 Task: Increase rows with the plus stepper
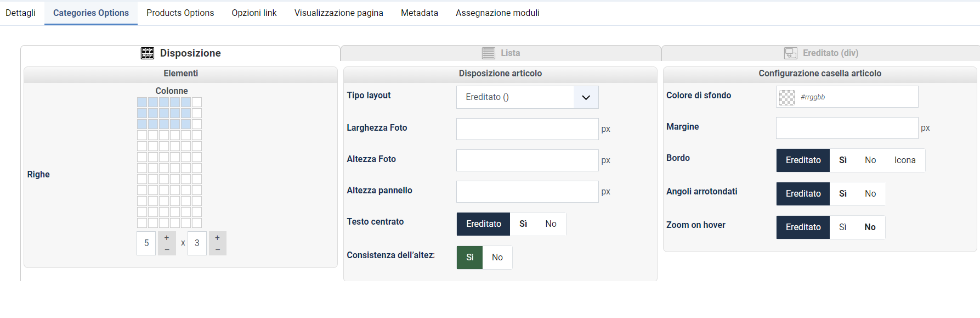pyautogui.click(x=217, y=238)
